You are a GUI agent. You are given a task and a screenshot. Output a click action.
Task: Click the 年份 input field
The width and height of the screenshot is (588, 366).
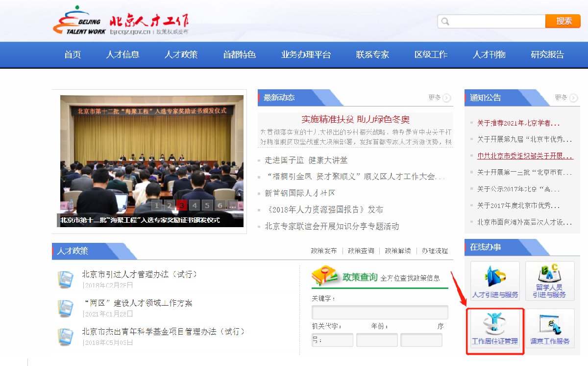click(377, 340)
